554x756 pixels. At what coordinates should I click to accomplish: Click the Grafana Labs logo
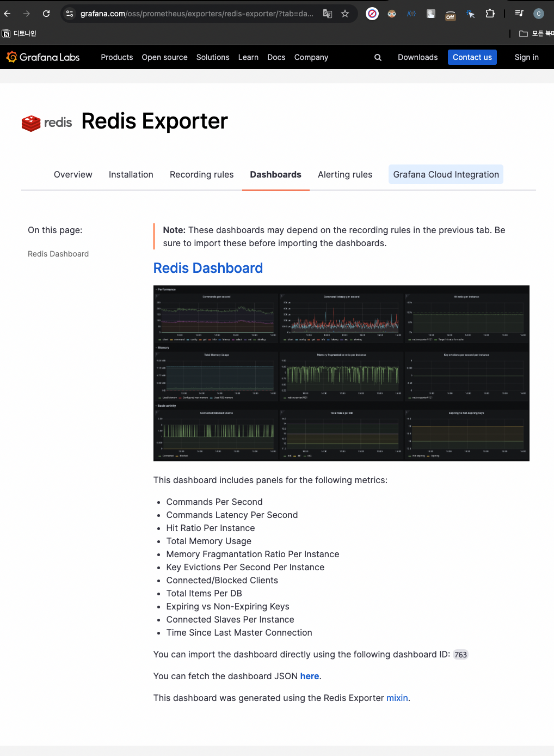(43, 57)
